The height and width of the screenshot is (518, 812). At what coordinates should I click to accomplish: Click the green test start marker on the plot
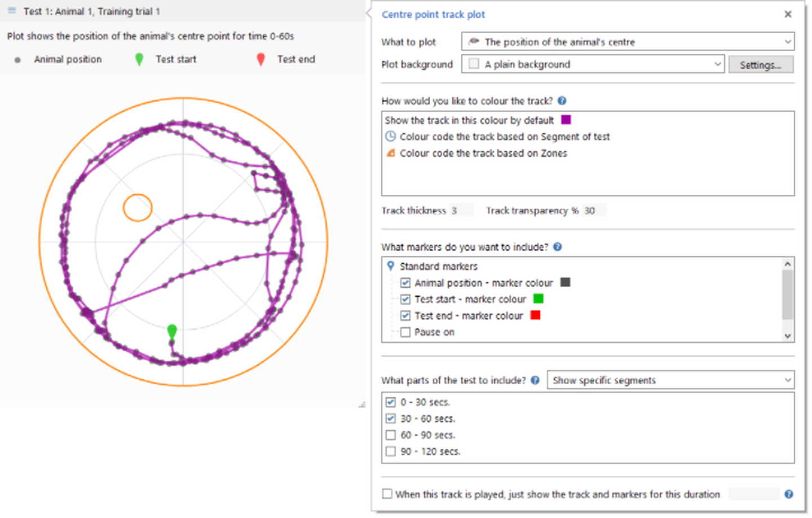click(x=172, y=331)
